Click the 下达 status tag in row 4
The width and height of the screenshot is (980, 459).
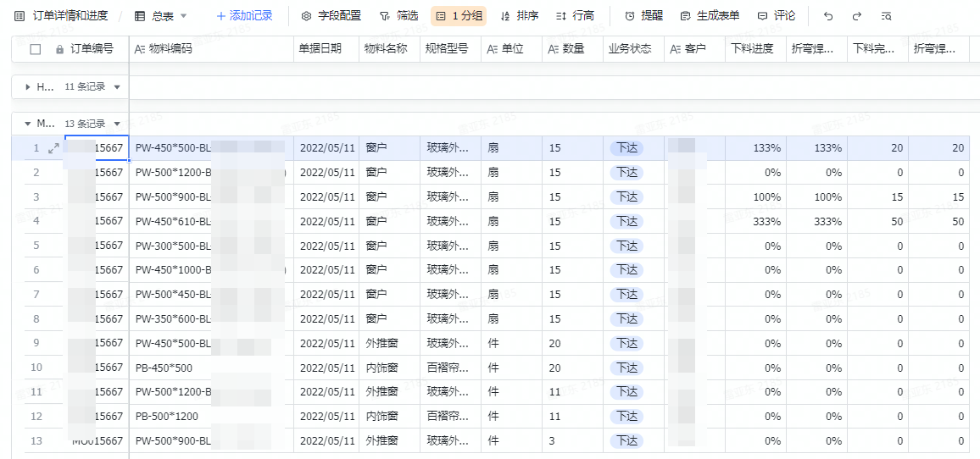pyautogui.click(x=626, y=221)
